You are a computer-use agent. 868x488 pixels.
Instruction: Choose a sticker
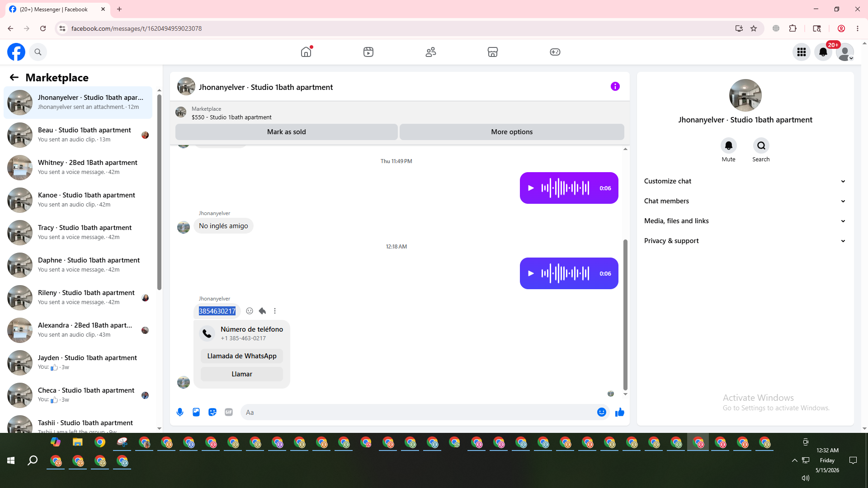tap(212, 412)
